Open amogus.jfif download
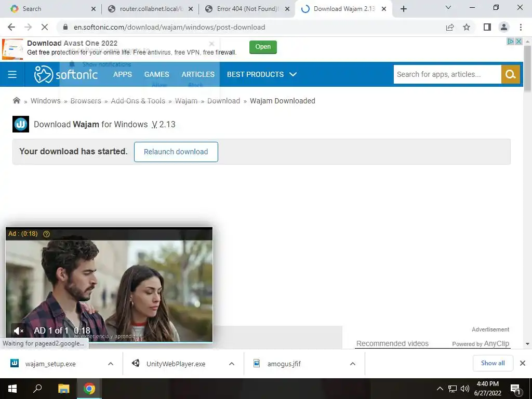Viewport: 532px width, 399px height. tap(284, 364)
